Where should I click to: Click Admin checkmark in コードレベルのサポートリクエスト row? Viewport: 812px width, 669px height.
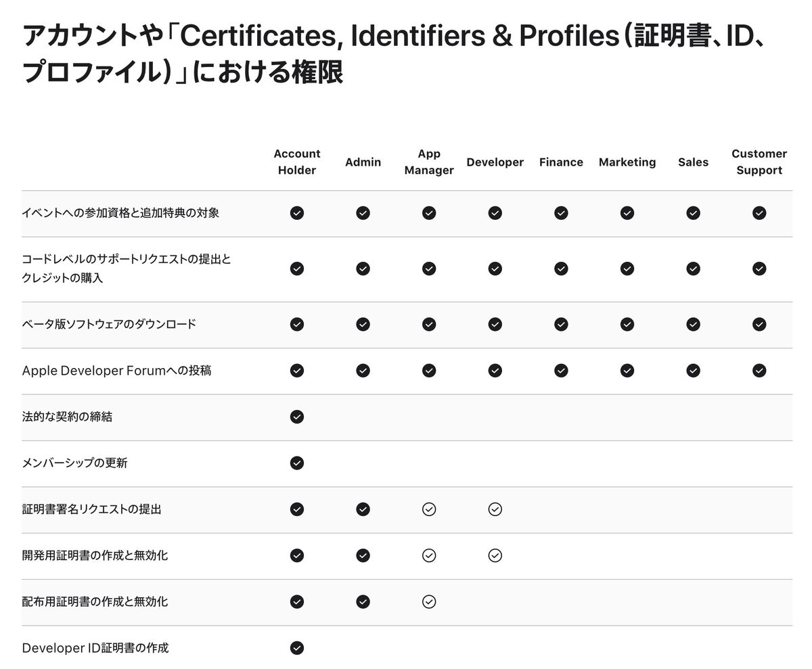click(363, 269)
